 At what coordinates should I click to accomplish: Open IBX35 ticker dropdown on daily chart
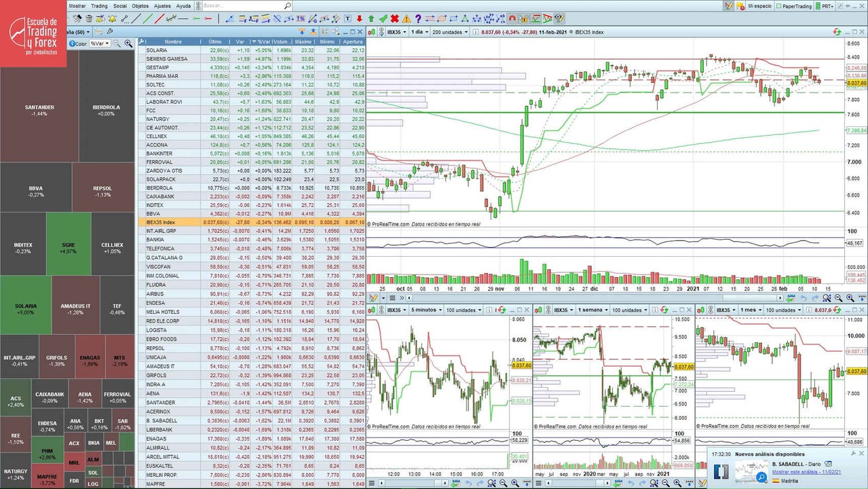click(397, 32)
